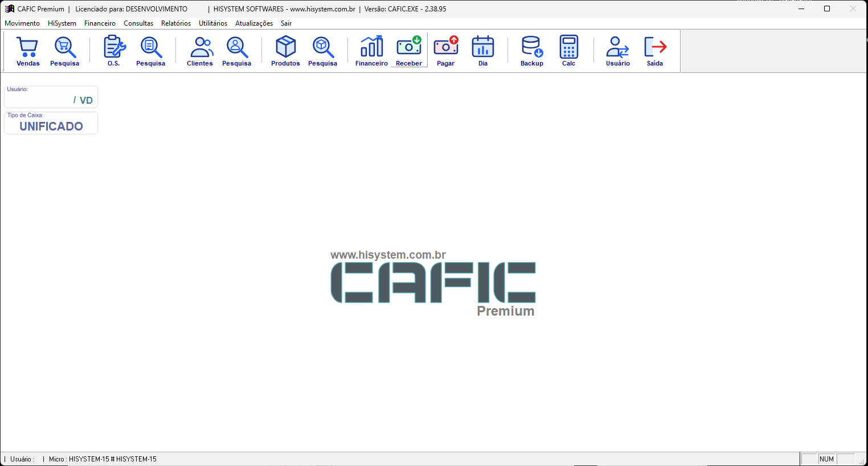Open the Financeiro menu in menu bar
The height and width of the screenshot is (466, 868).
pyautogui.click(x=100, y=23)
